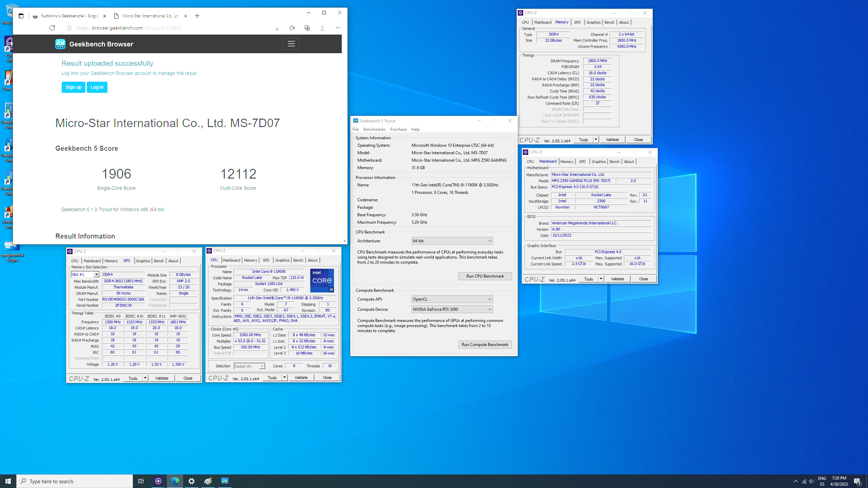Run CPU Benchmark in Geekbench 5

click(x=485, y=276)
